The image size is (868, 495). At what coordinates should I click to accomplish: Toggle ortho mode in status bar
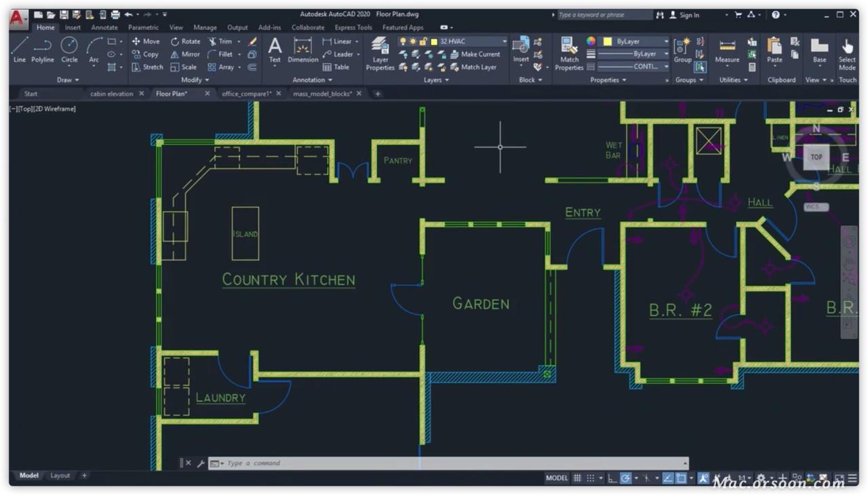[612, 478]
